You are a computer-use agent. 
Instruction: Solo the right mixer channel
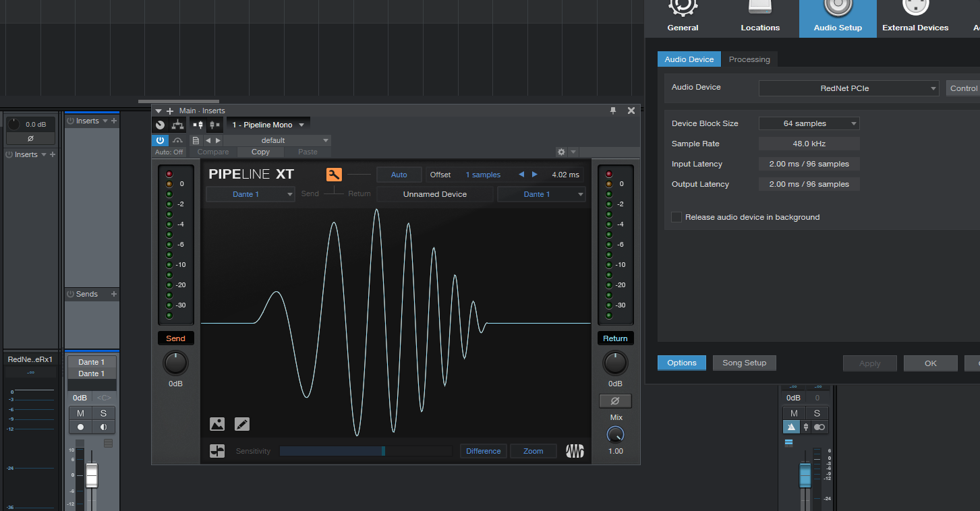[x=817, y=413]
